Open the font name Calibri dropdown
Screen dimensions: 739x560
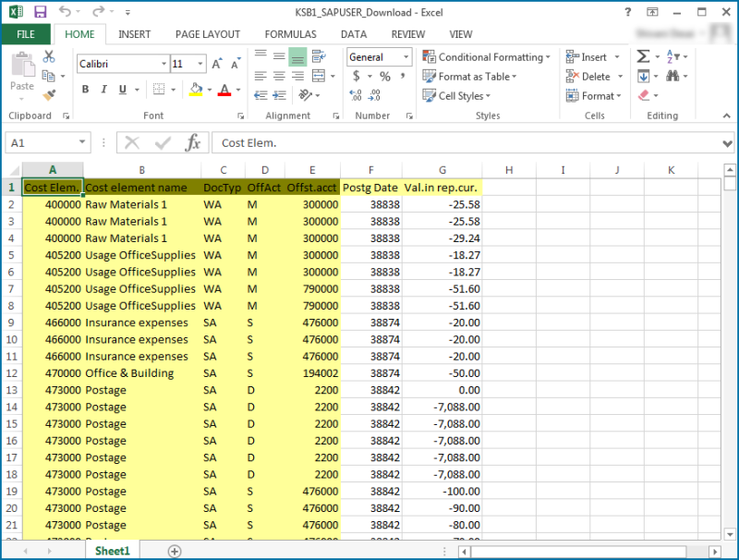pos(164,64)
